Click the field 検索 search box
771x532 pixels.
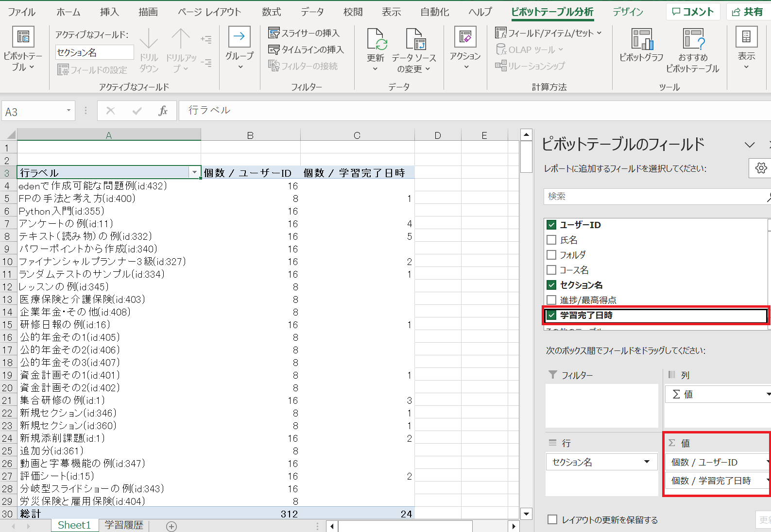[x=657, y=197]
